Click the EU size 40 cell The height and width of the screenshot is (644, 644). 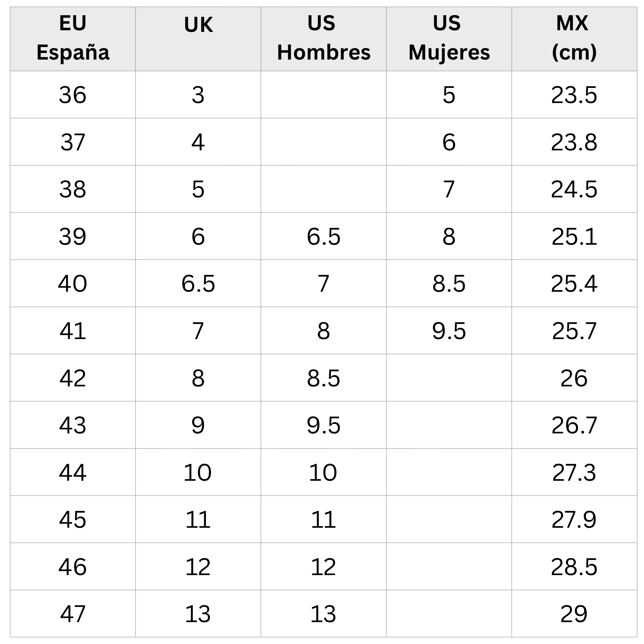pyautogui.click(x=73, y=284)
